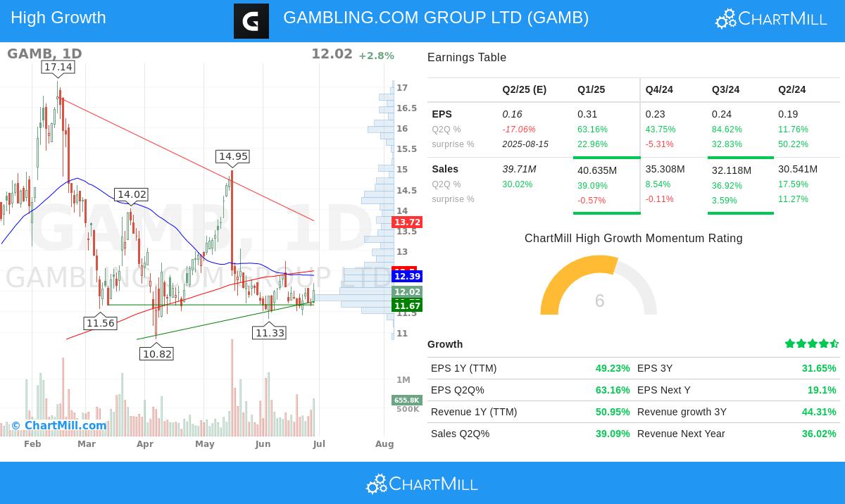The height and width of the screenshot is (504, 845).
Task: Click the Revenue growth 3Y label
Action: [682, 412]
